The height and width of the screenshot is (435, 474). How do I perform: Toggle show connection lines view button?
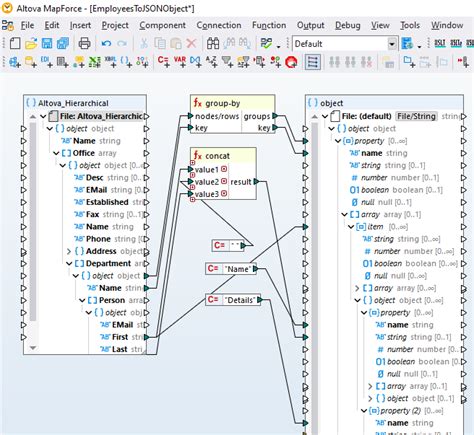pos(313,62)
